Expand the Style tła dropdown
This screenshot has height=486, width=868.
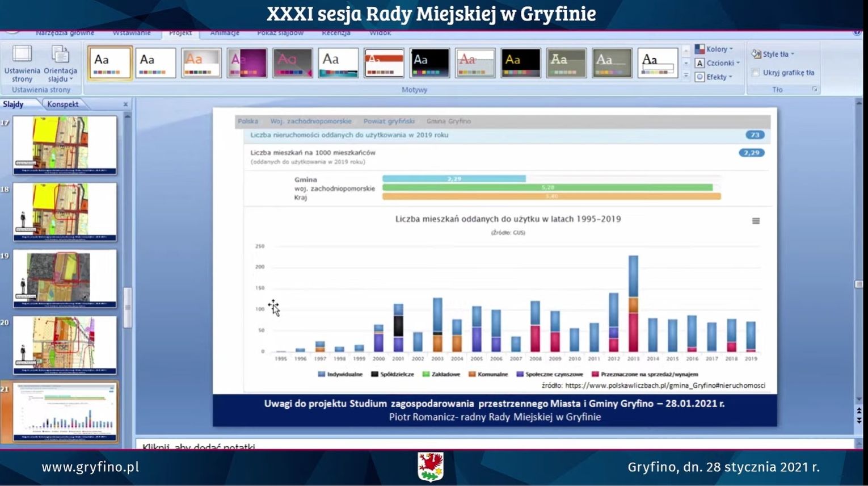coord(774,55)
